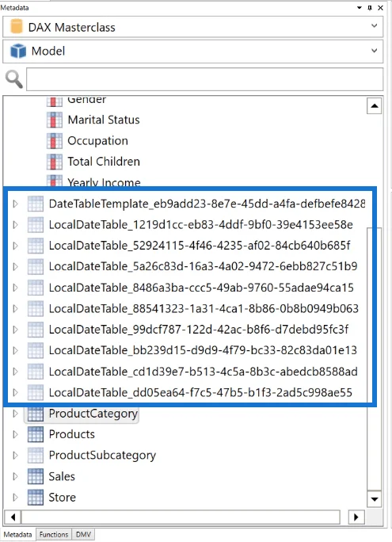The height and width of the screenshot is (542, 392).
Task: Click the Store table icon
Action: coord(36,498)
